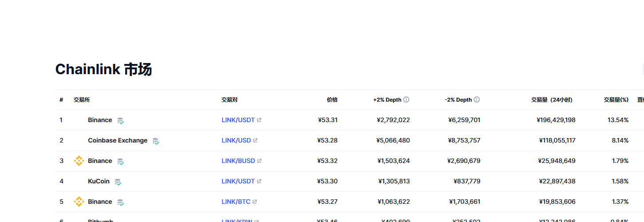The image size is (644, 222).
Task: Select volume ¥19,853,606
Action: [557, 202]
